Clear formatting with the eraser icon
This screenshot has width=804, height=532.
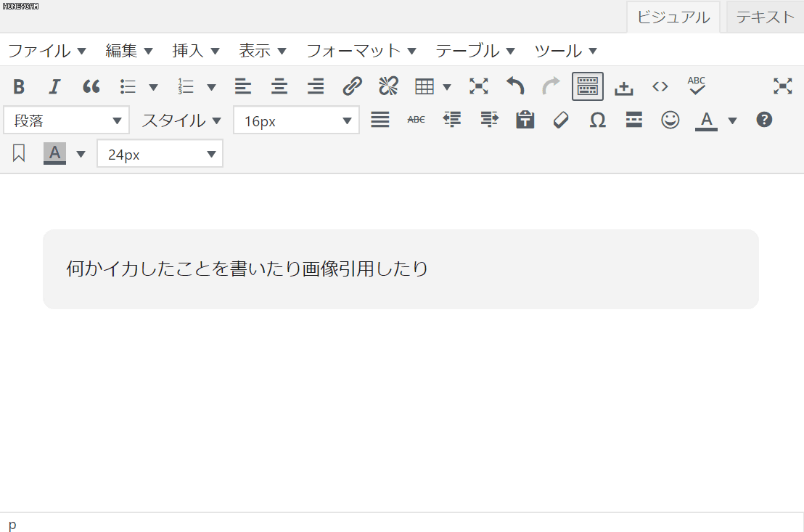tap(561, 120)
